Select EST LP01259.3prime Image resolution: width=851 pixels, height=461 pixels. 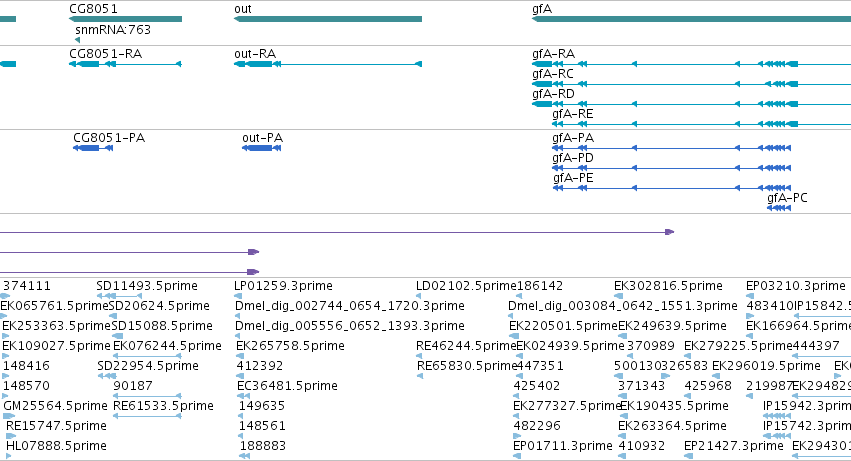point(283,286)
